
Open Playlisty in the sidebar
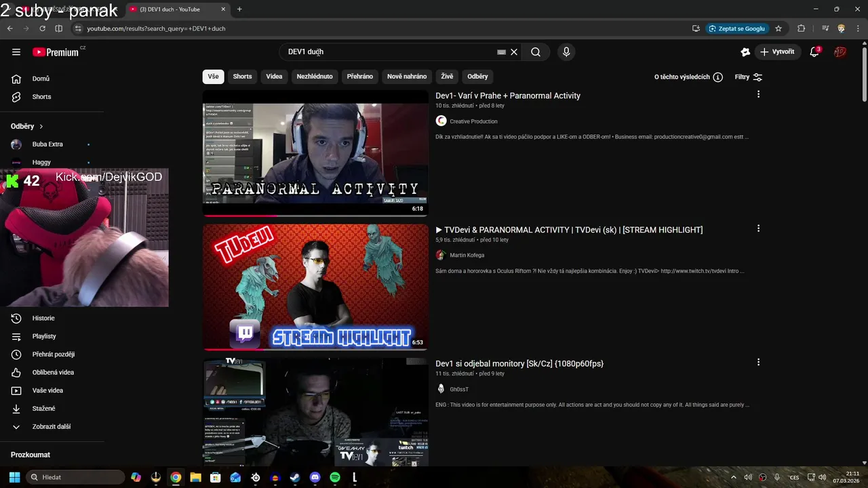pos(44,336)
